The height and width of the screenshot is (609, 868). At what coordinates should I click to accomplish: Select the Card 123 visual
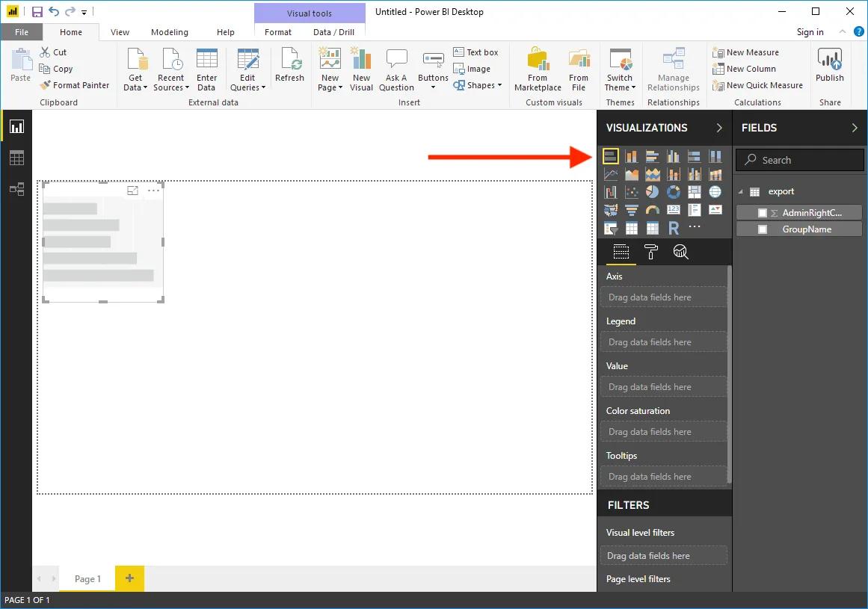673,210
